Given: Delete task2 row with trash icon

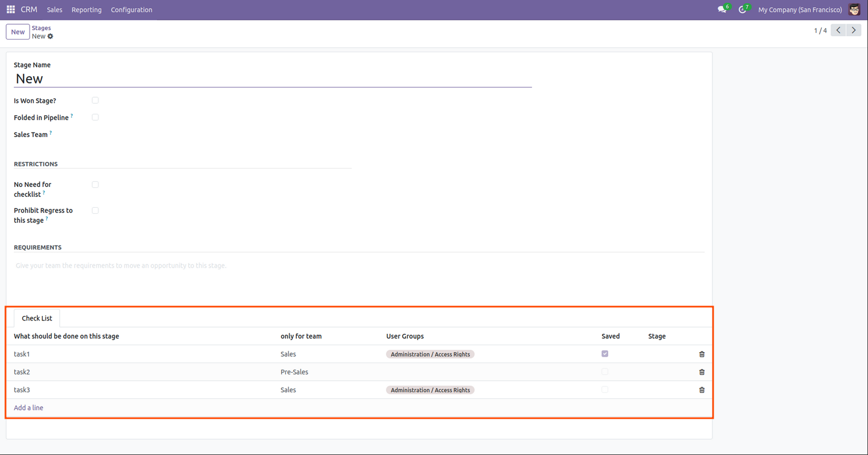Looking at the screenshot, I should click(702, 372).
